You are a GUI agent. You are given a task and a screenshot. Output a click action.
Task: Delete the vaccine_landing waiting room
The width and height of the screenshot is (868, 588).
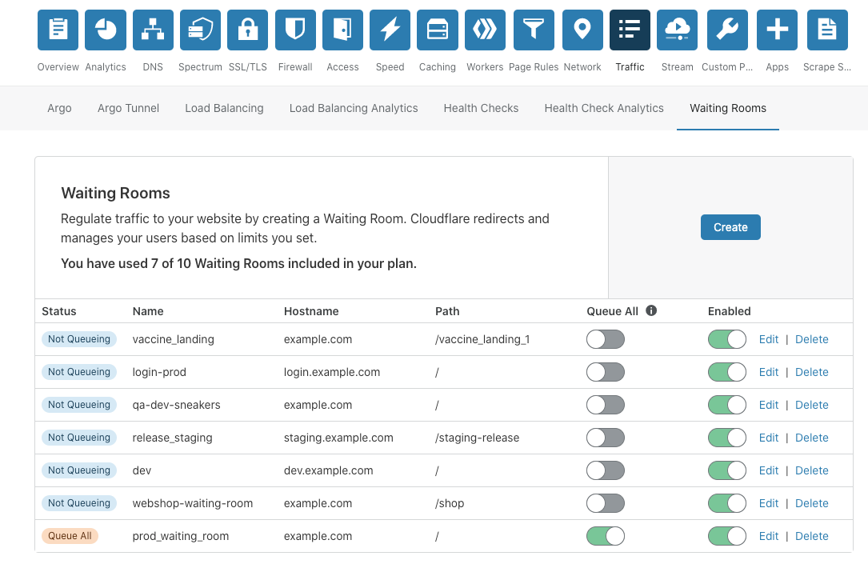click(811, 339)
